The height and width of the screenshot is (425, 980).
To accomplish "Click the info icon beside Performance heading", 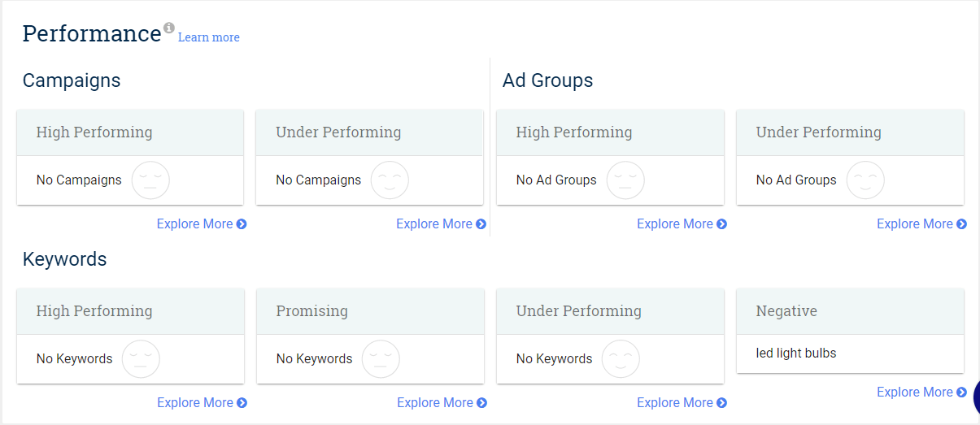I will [x=169, y=28].
